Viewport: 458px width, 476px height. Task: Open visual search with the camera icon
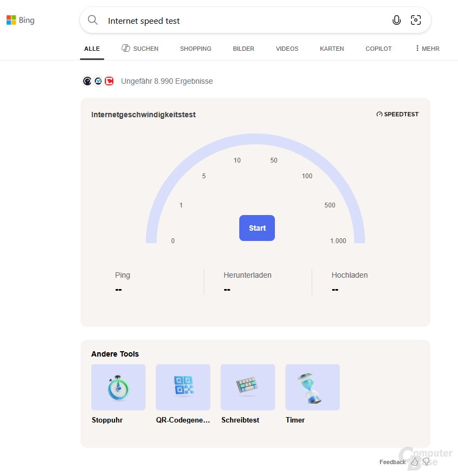415,19
